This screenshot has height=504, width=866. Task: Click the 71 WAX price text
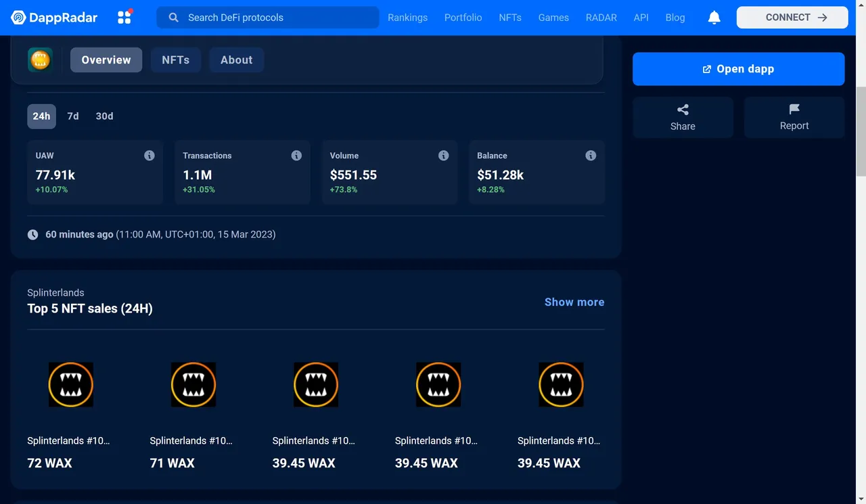pyautogui.click(x=172, y=463)
